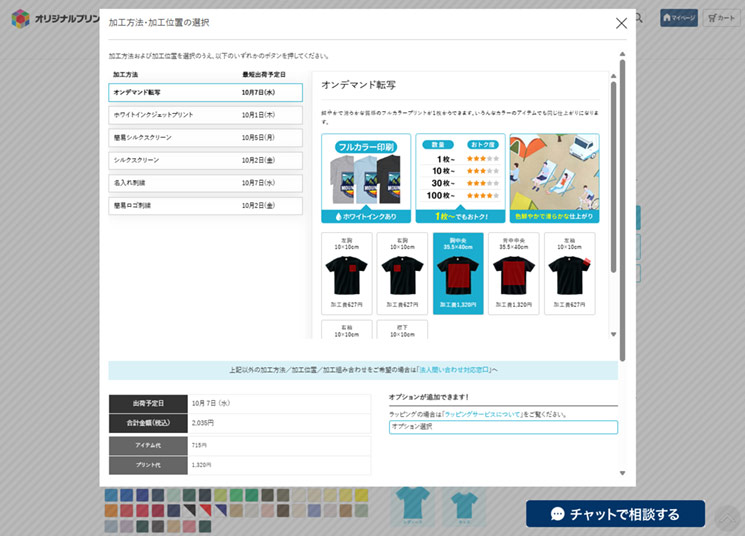Select the larger T-shirt thumbnail behind dialog

[413, 506]
